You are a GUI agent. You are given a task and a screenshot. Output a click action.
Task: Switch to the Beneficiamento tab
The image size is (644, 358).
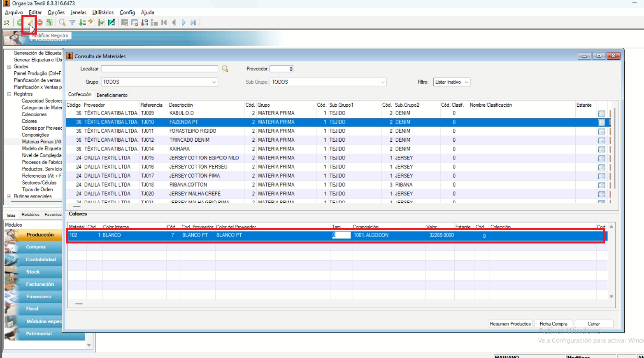coord(112,95)
